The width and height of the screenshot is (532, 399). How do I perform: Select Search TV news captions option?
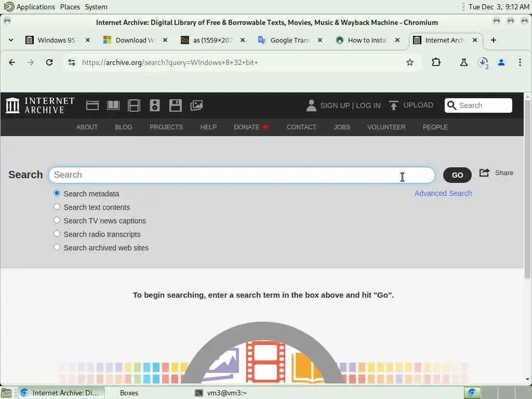(x=57, y=220)
